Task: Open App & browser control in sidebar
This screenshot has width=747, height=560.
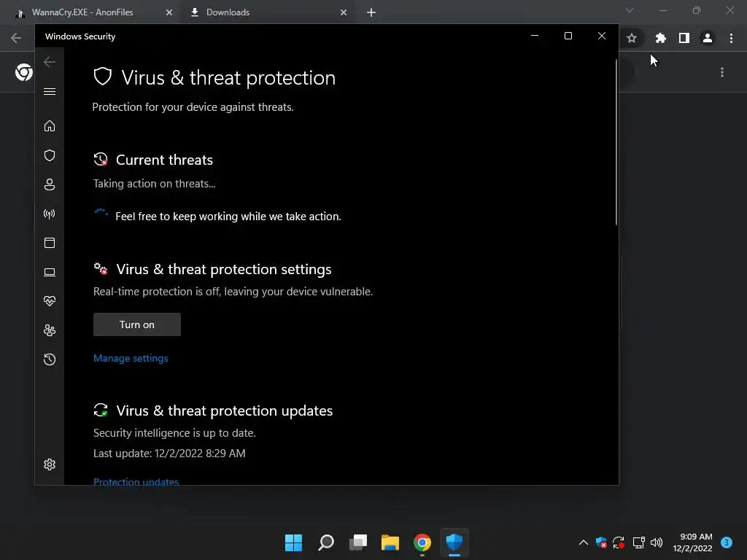Action: pyautogui.click(x=50, y=243)
